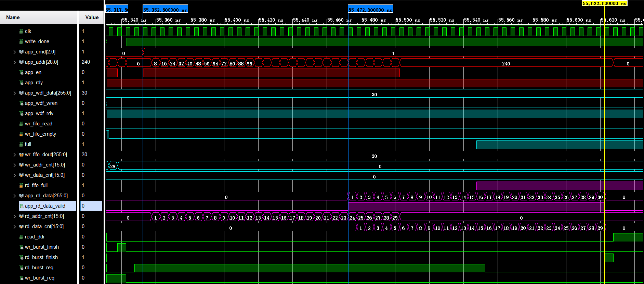Image resolution: width=644 pixels, height=284 pixels.
Task: Expand the rd_data_cnt[15:0] bus
Action: [x=15, y=227]
